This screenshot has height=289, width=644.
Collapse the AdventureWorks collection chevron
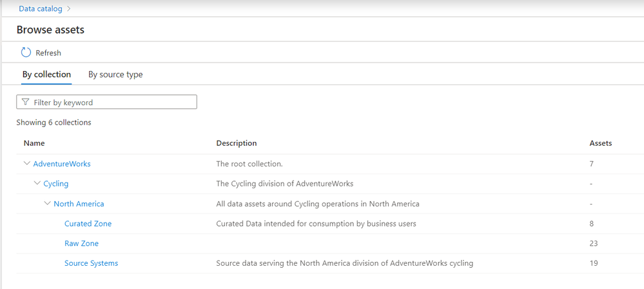27,164
